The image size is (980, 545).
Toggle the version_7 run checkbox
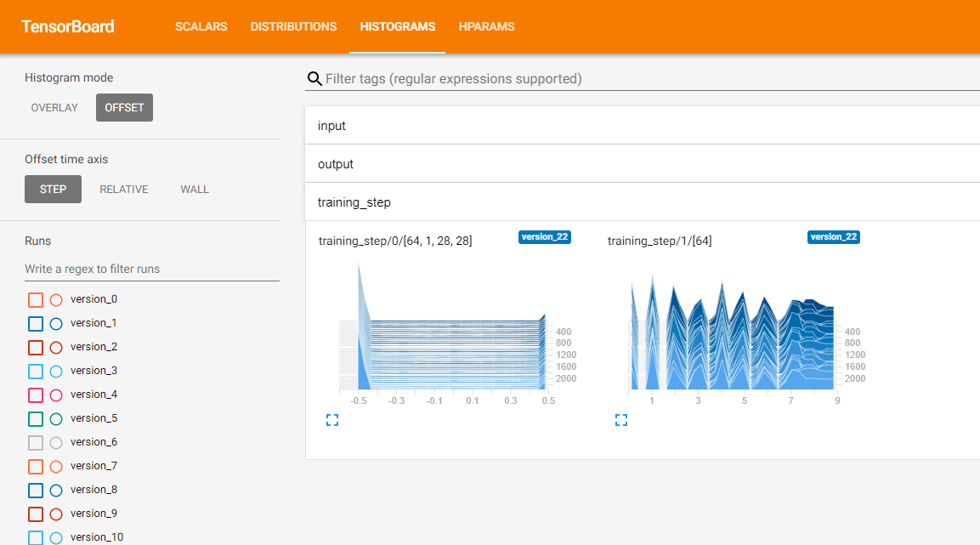36,466
